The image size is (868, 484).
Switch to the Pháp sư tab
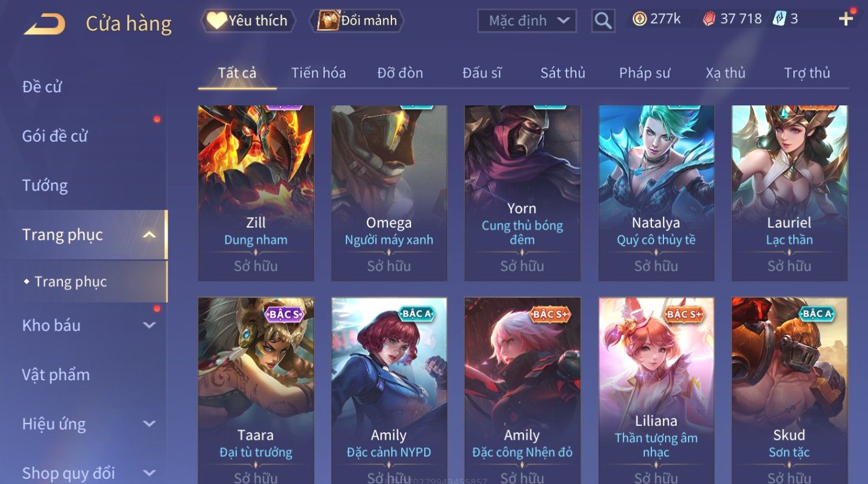(644, 73)
